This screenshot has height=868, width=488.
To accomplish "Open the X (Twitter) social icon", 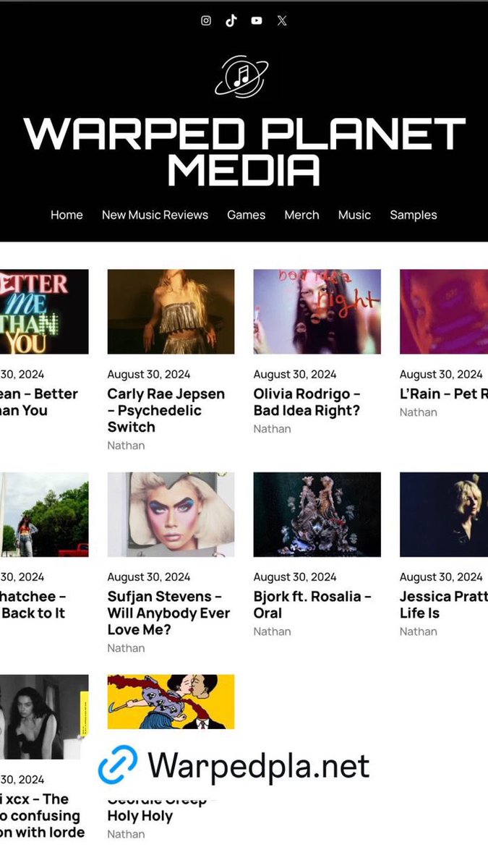I will (282, 21).
